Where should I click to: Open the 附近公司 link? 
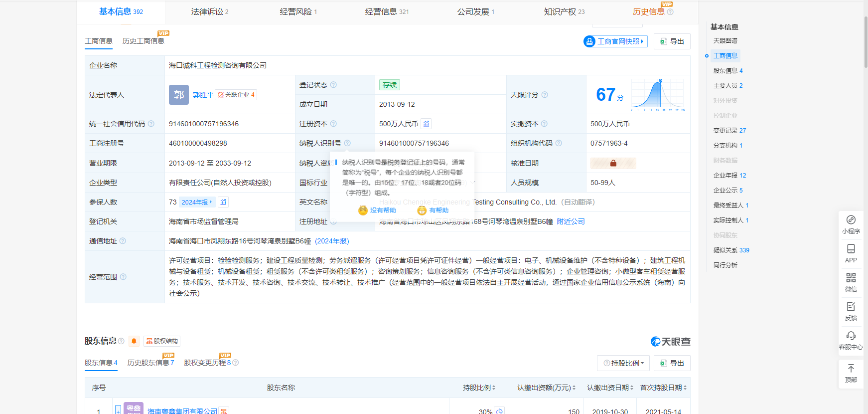(x=571, y=221)
